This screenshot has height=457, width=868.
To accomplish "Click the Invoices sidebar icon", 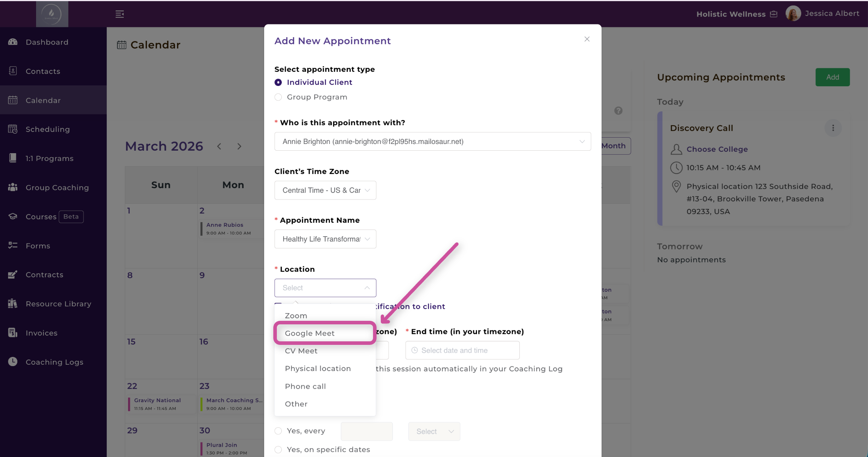I will [13, 333].
